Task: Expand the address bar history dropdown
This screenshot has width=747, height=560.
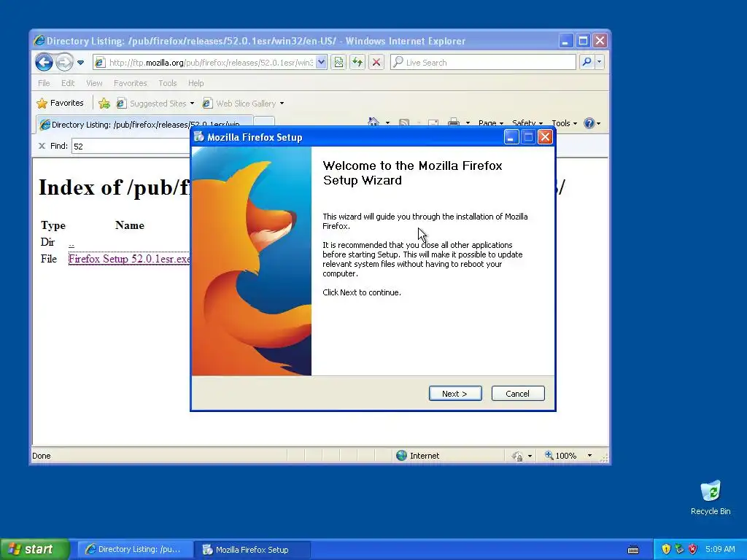Action: tap(322, 62)
